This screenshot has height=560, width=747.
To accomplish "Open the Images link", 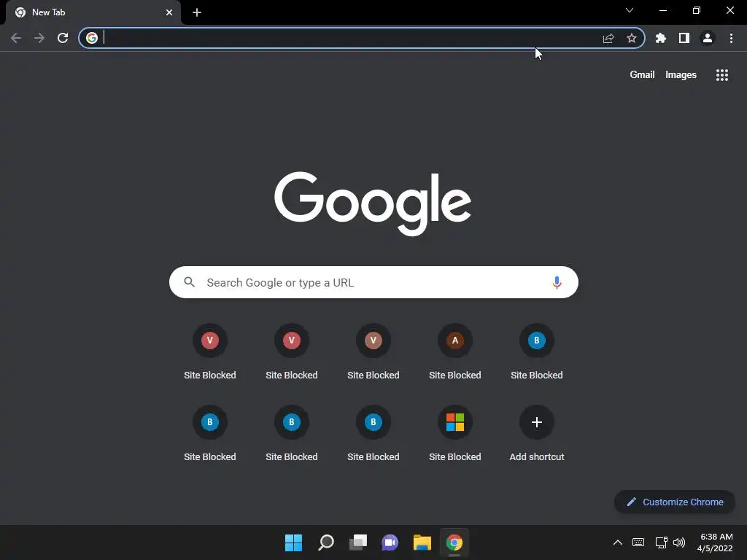I will click(681, 75).
